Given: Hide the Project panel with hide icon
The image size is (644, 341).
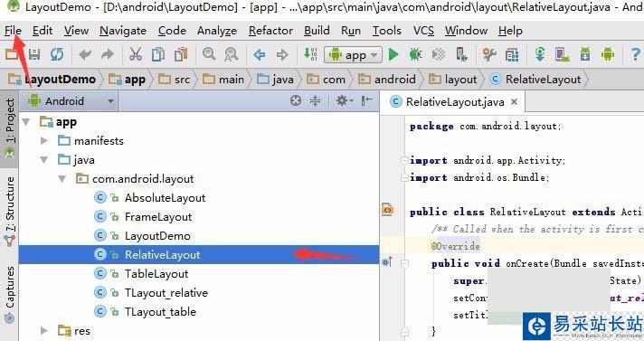Looking at the screenshot, I should (366, 100).
